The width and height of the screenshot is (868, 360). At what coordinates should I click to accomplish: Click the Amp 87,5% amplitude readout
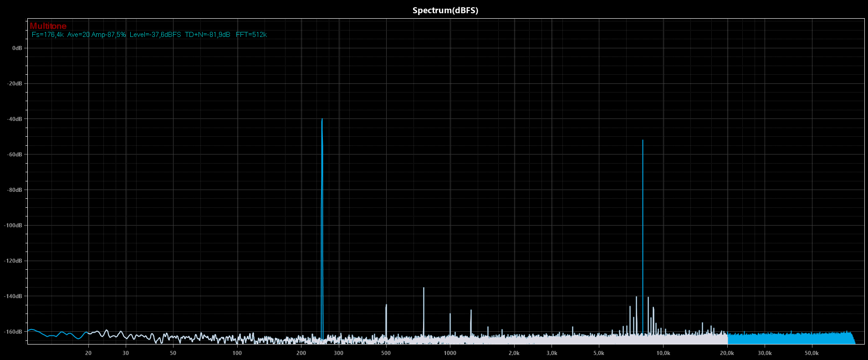[109, 35]
